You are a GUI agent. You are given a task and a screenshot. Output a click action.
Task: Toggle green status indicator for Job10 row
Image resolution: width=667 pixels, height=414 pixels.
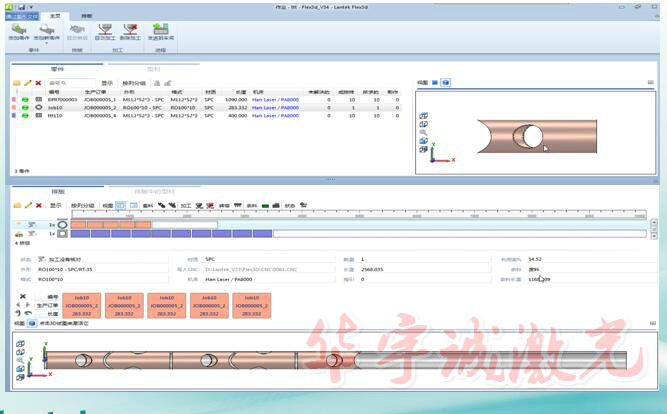click(24, 108)
